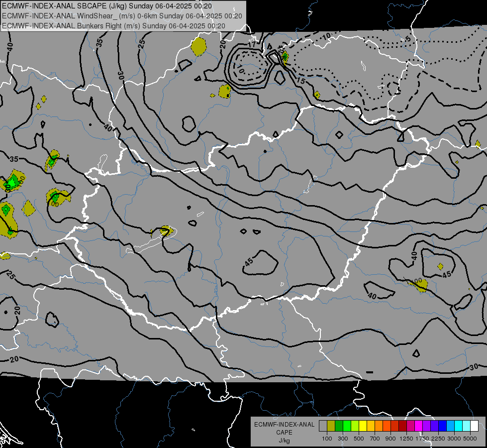Select the bright cyan legend swatch
Screen dimensions: 487x448
click(x=459, y=426)
